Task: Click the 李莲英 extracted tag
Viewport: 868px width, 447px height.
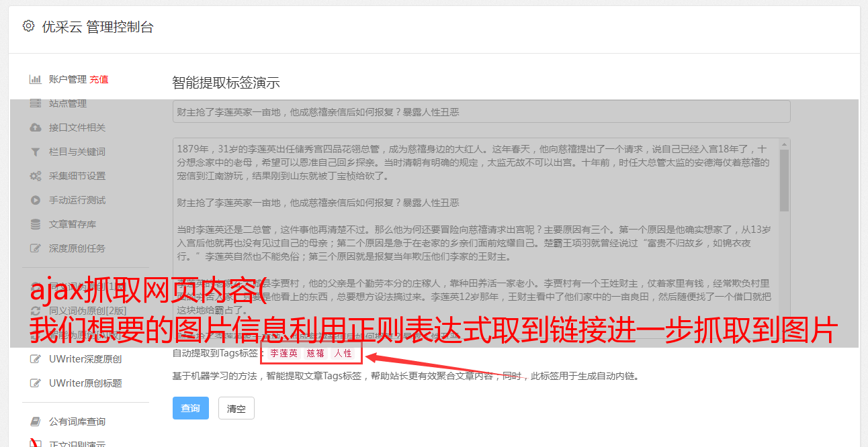Action: pyautogui.click(x=284, y=353)
